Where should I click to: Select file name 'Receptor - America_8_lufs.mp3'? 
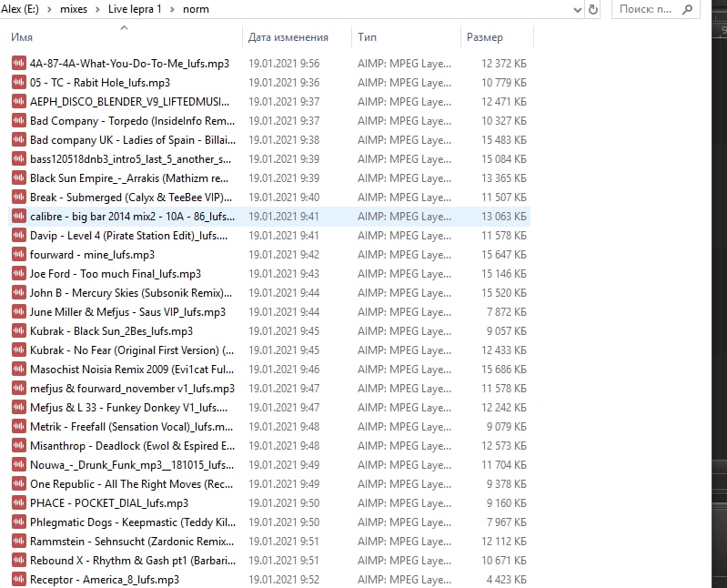tap(105, 580)
